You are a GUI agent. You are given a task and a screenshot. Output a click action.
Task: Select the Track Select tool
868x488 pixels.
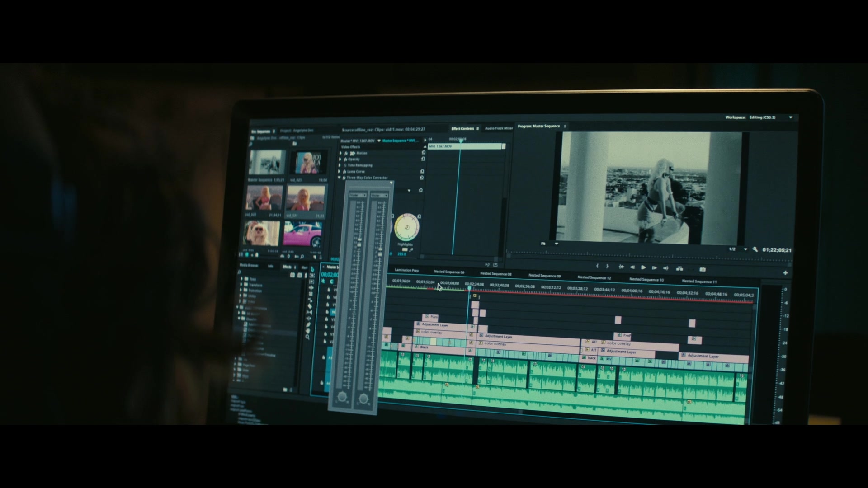click(x=312, y=276)
